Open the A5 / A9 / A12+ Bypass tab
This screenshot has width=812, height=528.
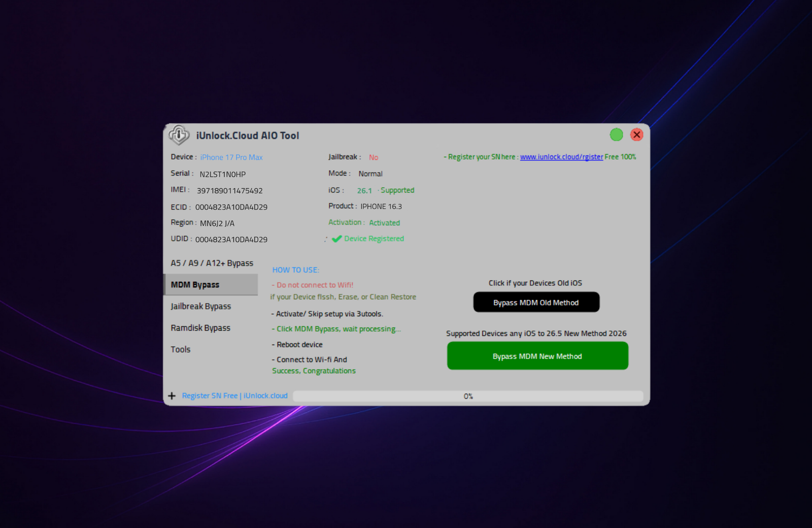[x=212, y=263]
